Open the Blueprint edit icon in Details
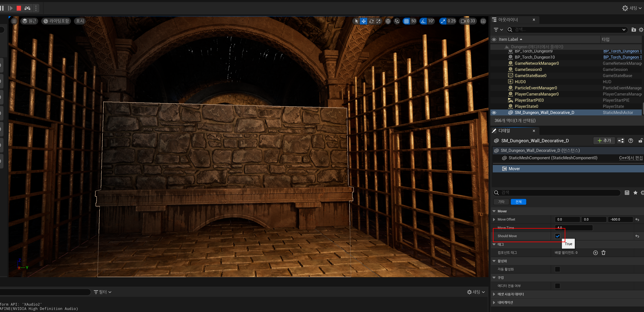 point(621,141)
